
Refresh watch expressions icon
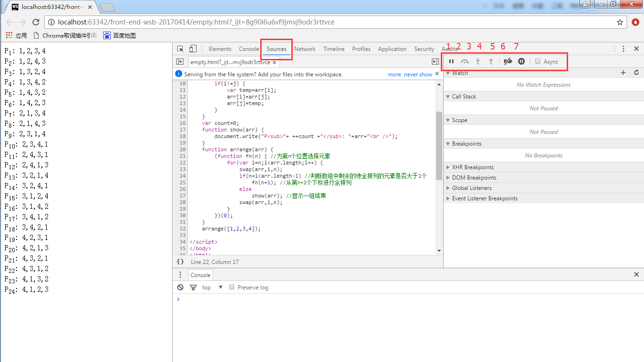[636, 73]
